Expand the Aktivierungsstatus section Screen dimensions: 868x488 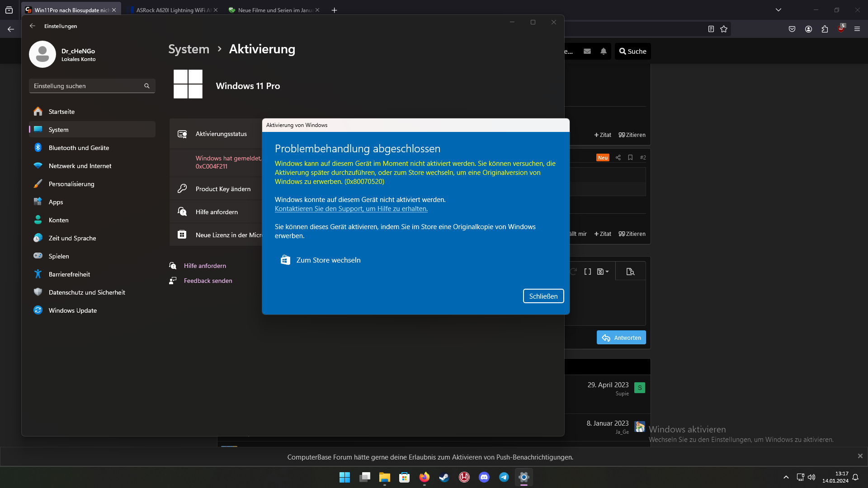[x=221, y=134]
